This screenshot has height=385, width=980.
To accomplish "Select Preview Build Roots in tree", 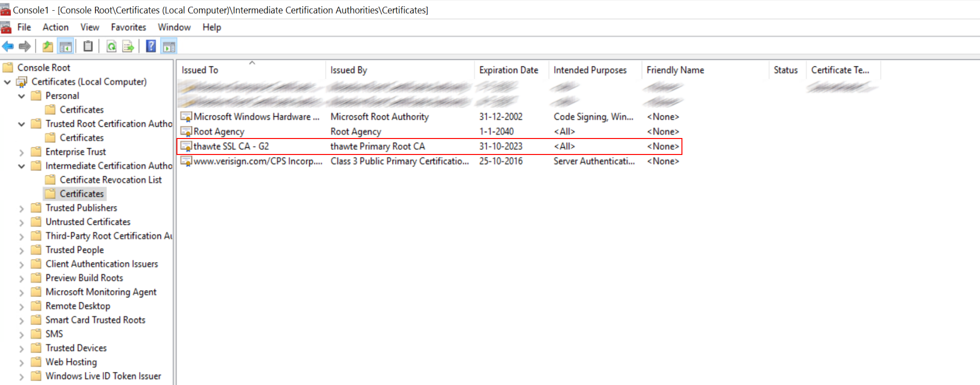I will pyautogui.click(x=84, y=278).
